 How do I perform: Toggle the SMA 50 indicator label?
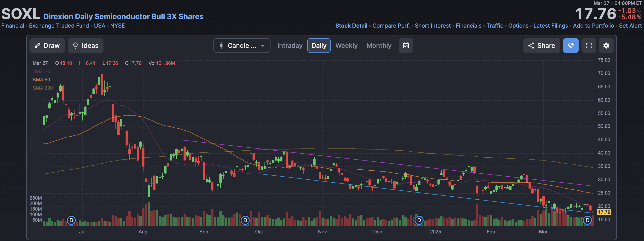[41, 80]
